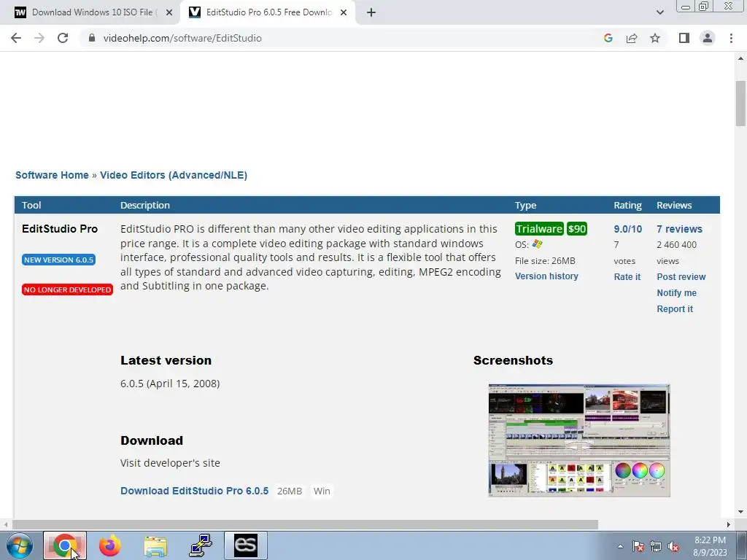
Task: Click the Type column header
Action: [525, 205]
